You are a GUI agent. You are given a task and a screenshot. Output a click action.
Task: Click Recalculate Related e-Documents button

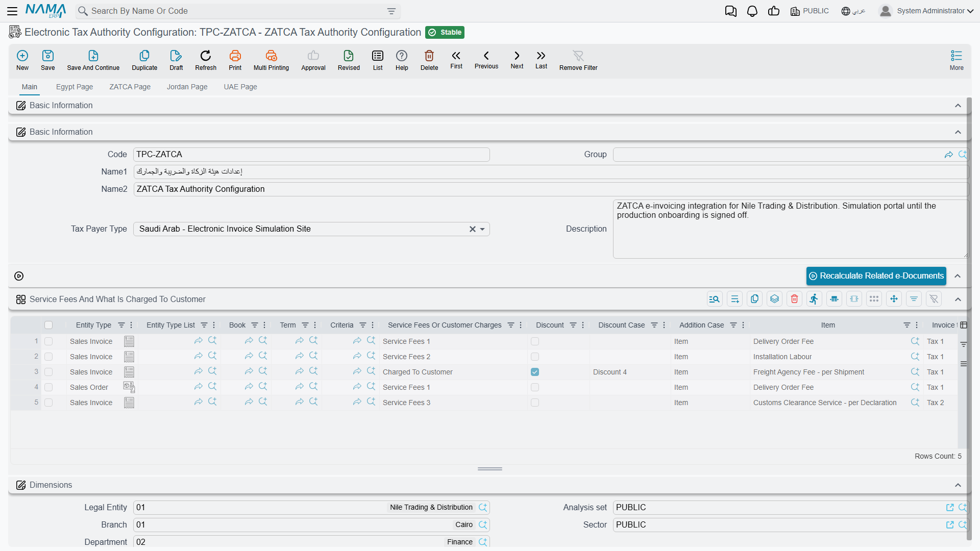[x=876, y=276]
